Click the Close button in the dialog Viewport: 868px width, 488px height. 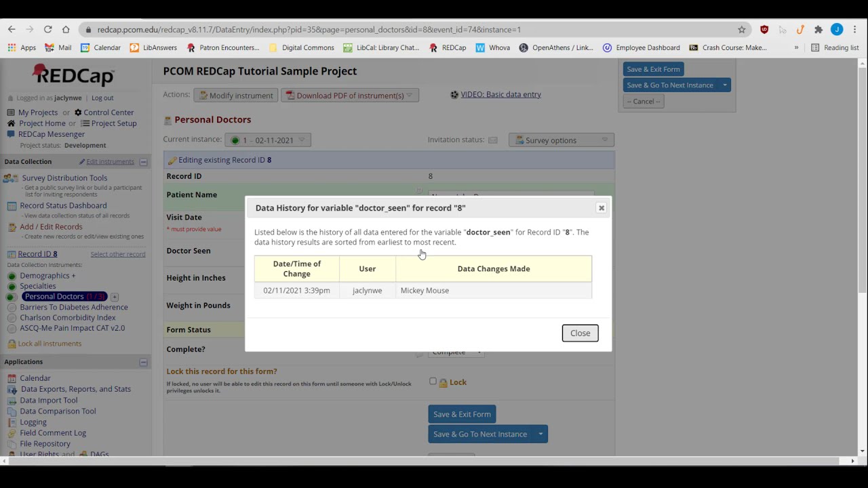580,333
